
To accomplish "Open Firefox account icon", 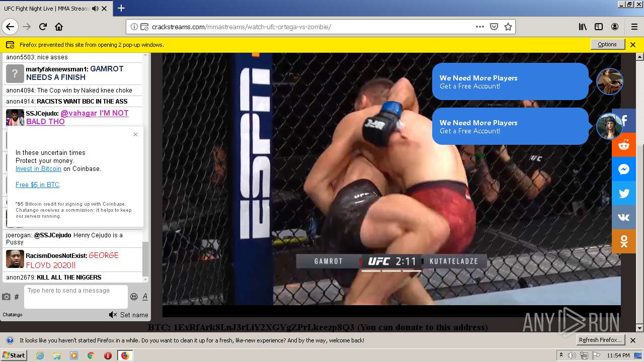I will pyautogui.click(x=615, y=27).
